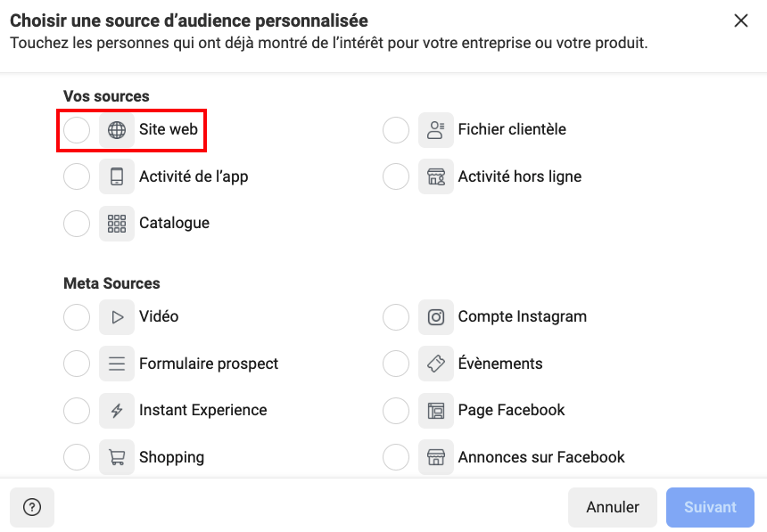Click the Shopping cart icon

tap(117, 457)
